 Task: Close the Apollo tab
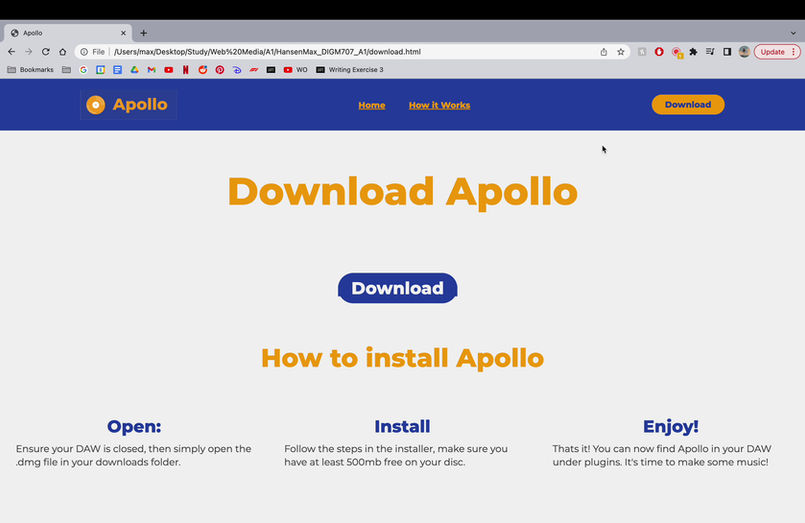point(123,33)
